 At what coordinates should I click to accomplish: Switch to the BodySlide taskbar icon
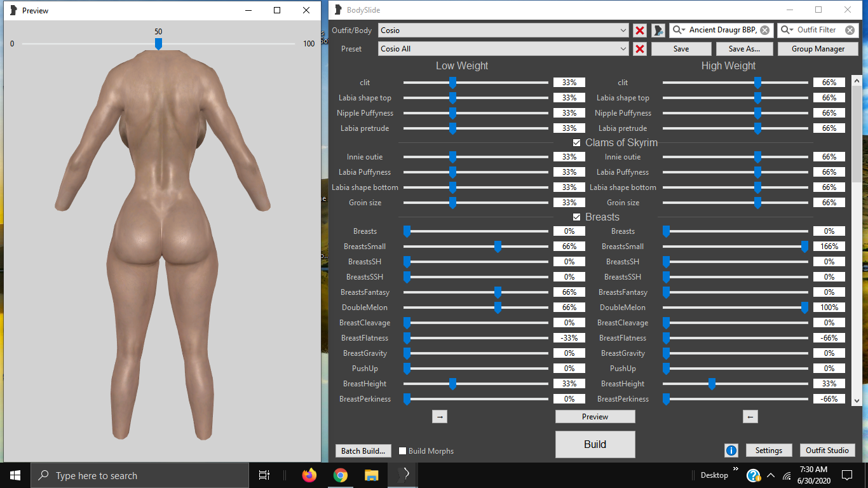(x=403, y=475)
